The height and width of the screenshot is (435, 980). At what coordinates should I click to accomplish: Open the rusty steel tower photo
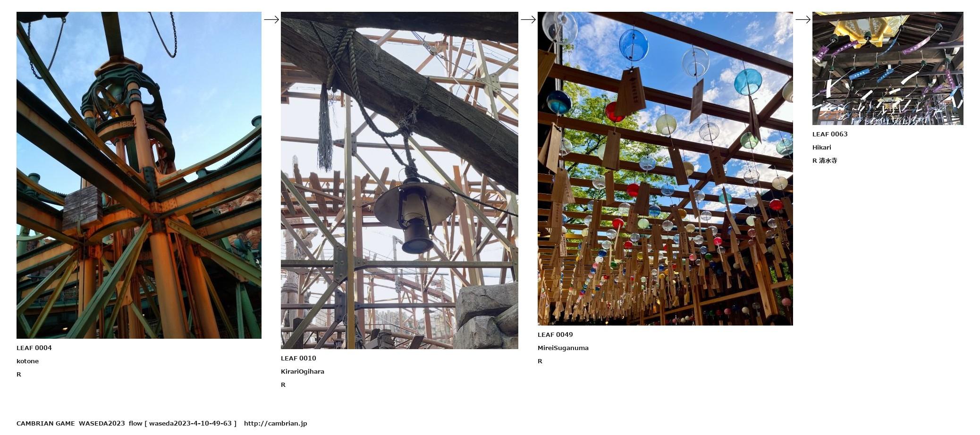(x=139, y=175)
